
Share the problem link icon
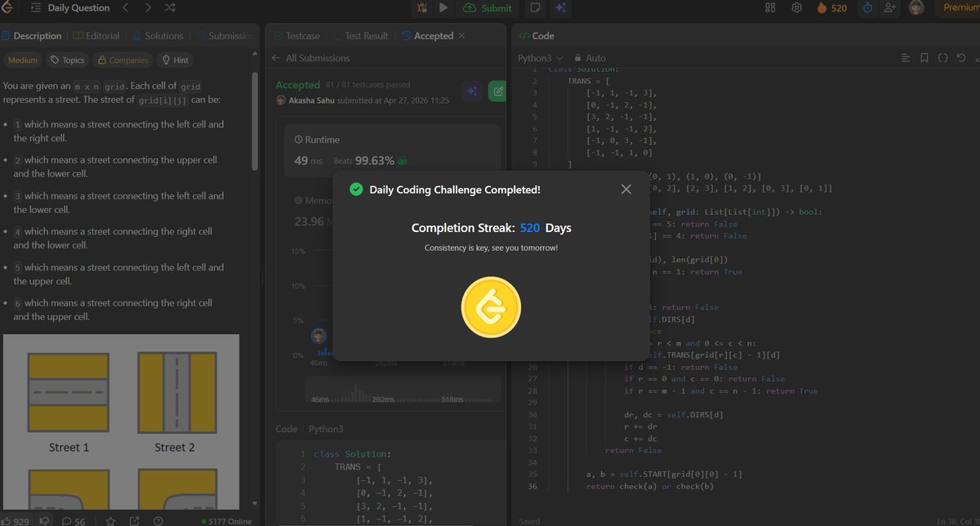pos(135,521)
